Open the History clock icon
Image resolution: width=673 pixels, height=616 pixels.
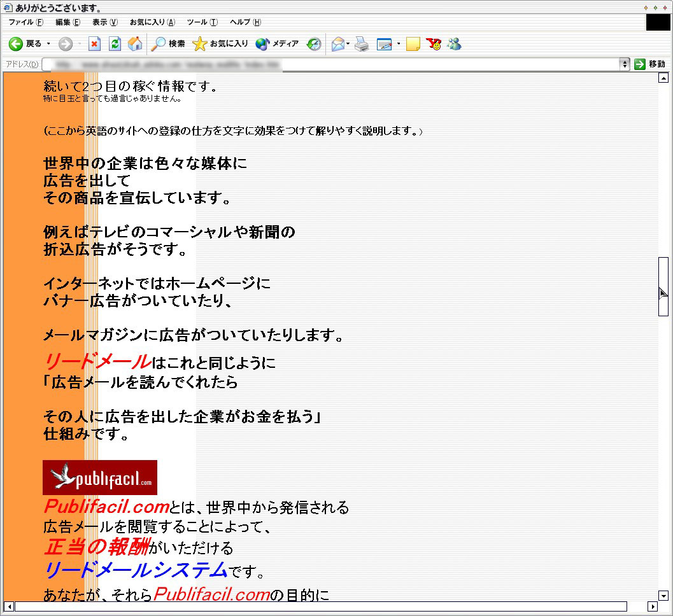[314, 44]
